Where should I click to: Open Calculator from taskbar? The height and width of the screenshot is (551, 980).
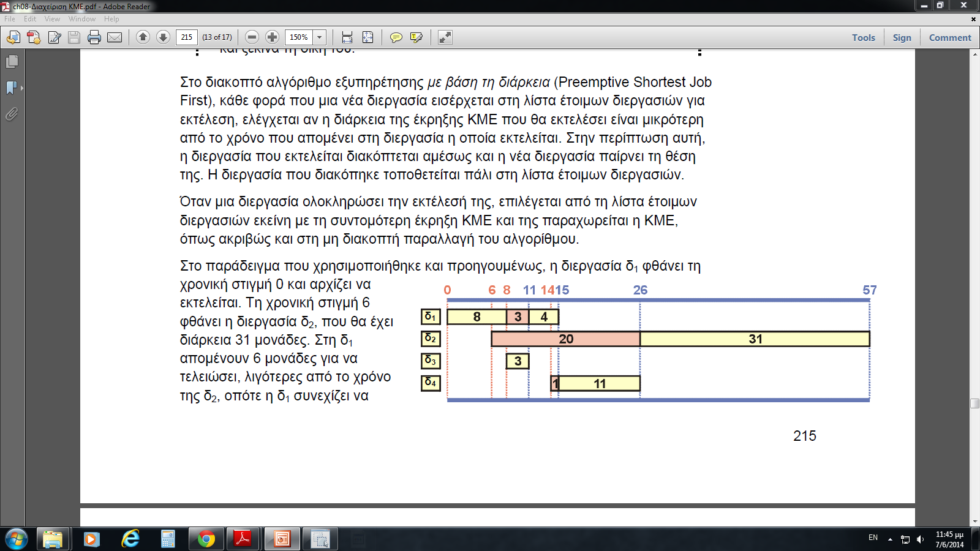(168, 539)
